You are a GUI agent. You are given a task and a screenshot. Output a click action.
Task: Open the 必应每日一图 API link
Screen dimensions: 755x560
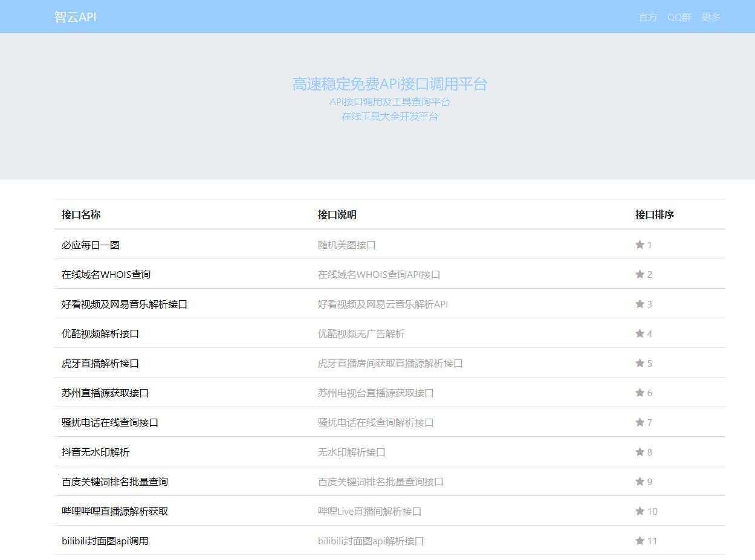pos(91,245)
